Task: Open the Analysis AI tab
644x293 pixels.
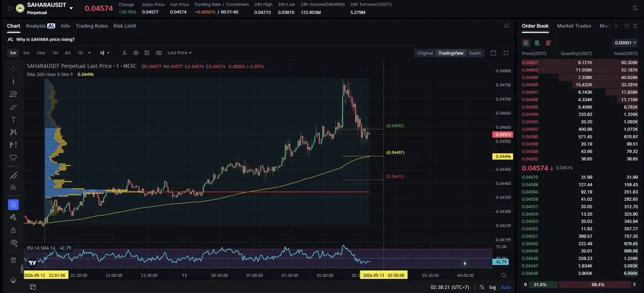Action: 40,26
